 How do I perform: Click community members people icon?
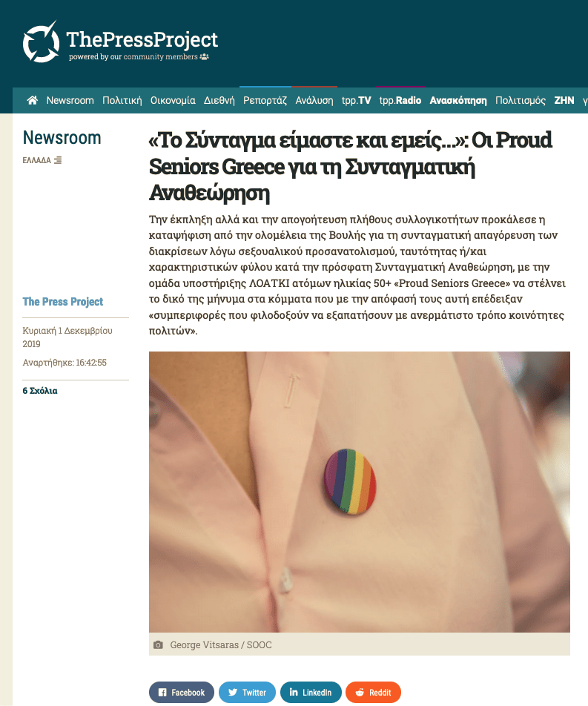click(205, 56)
